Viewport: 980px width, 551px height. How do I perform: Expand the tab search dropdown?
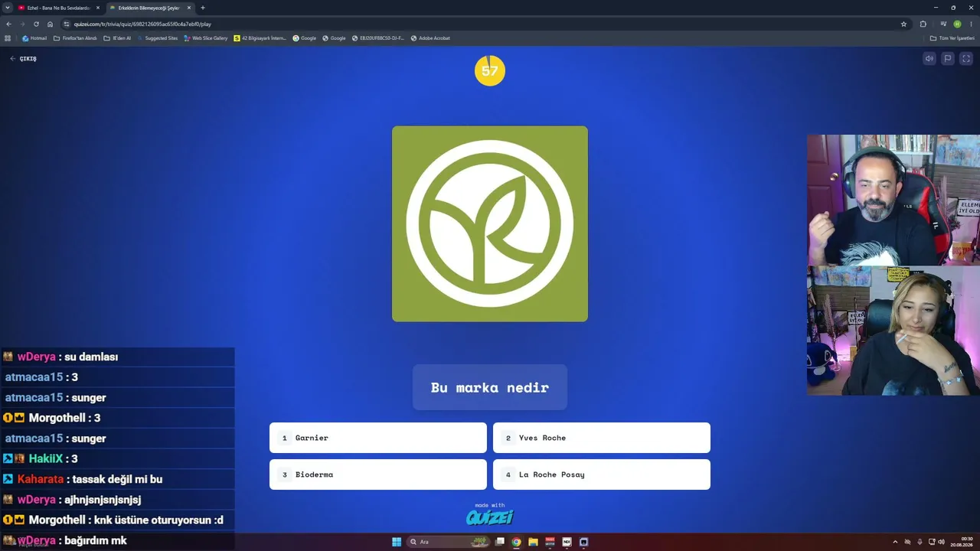tap(7, 8)
